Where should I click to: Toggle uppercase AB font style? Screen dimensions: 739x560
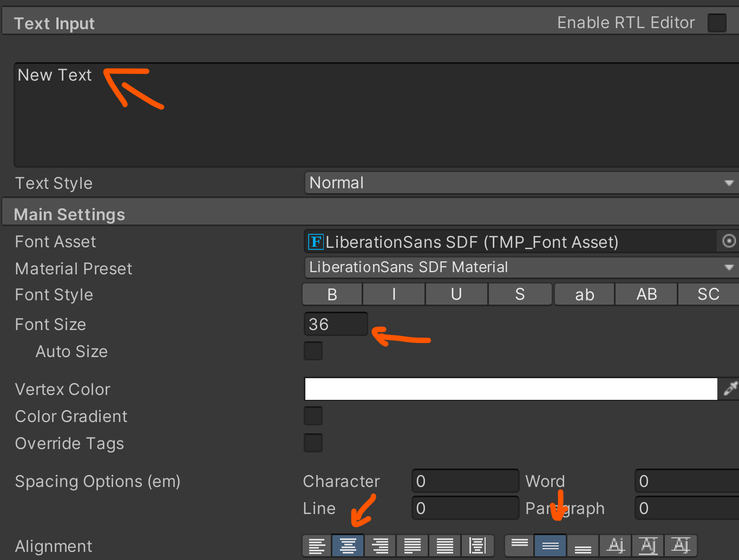(646, 294)
